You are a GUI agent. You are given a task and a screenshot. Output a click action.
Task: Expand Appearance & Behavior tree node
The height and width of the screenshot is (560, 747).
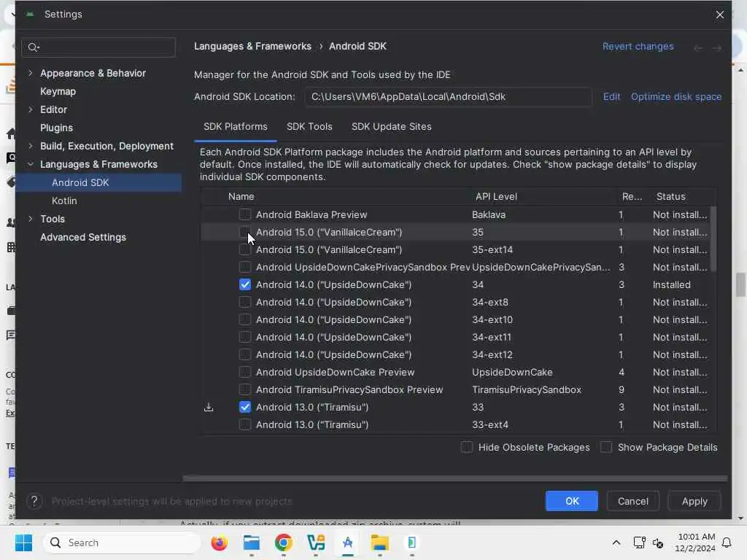pyautogui.click(x=31, y=73)
